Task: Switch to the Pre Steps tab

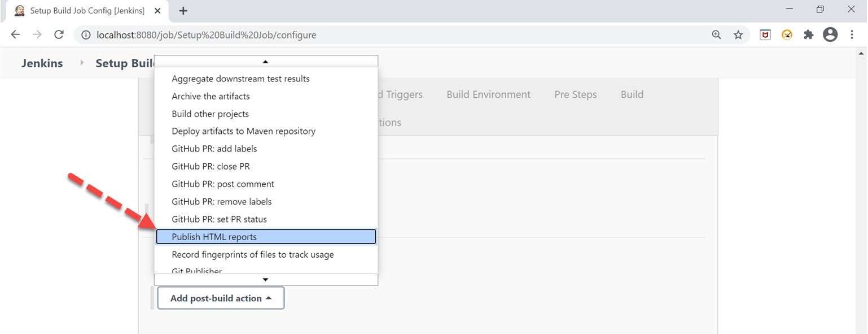Action: [x=575, y=94]
